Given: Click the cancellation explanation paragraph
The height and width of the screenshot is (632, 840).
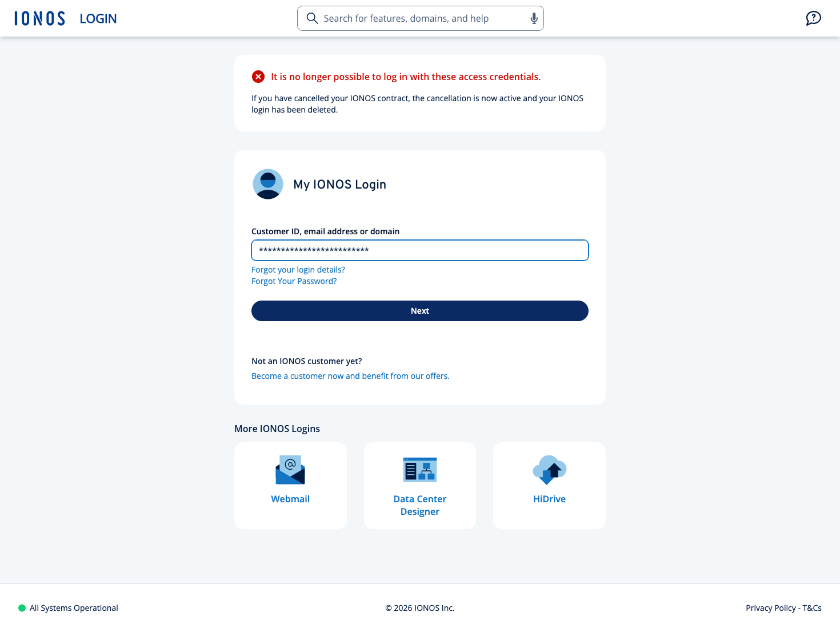Looking at the screenshot, I should [x=418, y=104].
